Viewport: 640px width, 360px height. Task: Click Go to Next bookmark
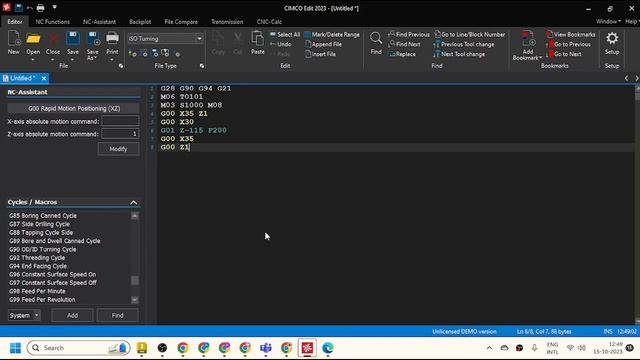pos(564,54)
